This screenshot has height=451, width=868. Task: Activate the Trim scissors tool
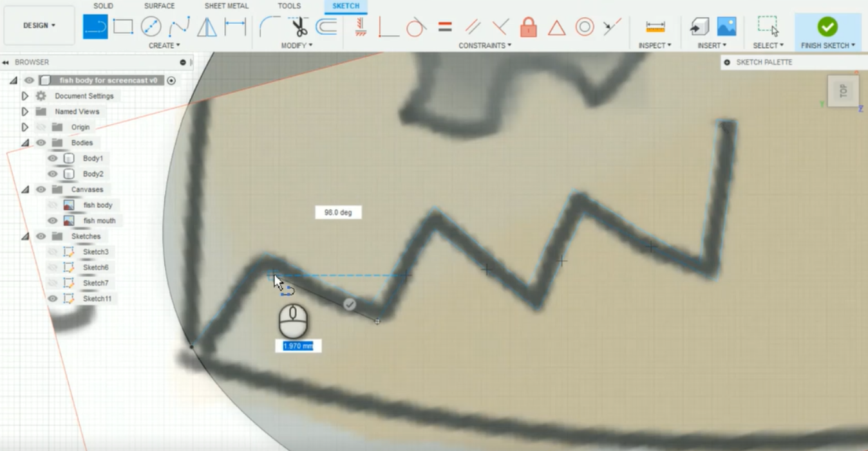tap(299, 27)
